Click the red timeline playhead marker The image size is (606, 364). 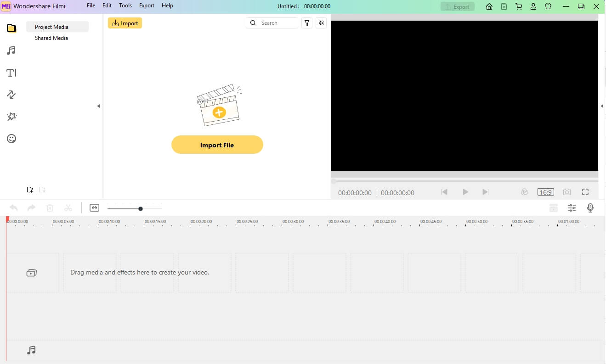click(x=7, y=220)
